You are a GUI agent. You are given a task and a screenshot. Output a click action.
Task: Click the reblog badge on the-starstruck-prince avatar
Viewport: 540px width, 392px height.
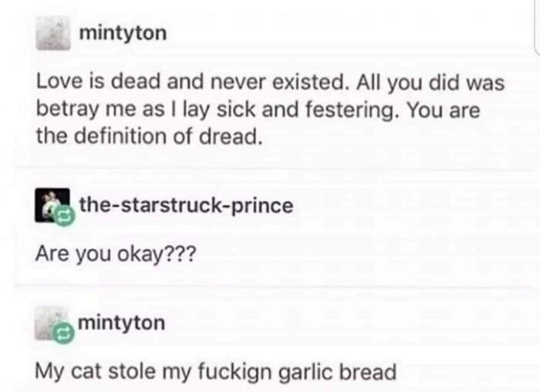[x=65, y=218]
